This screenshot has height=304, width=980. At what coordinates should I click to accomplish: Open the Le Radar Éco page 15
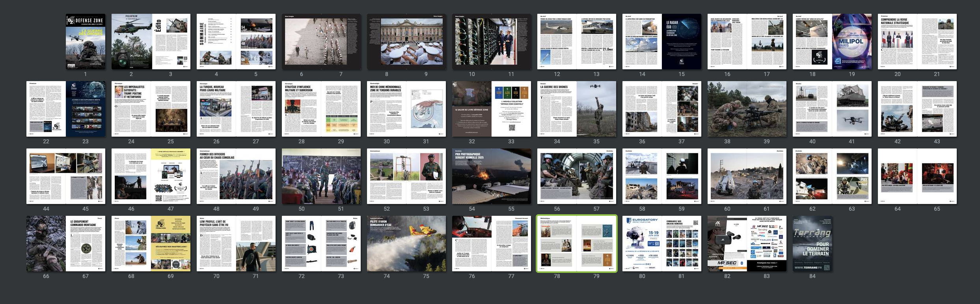(682, 42)
